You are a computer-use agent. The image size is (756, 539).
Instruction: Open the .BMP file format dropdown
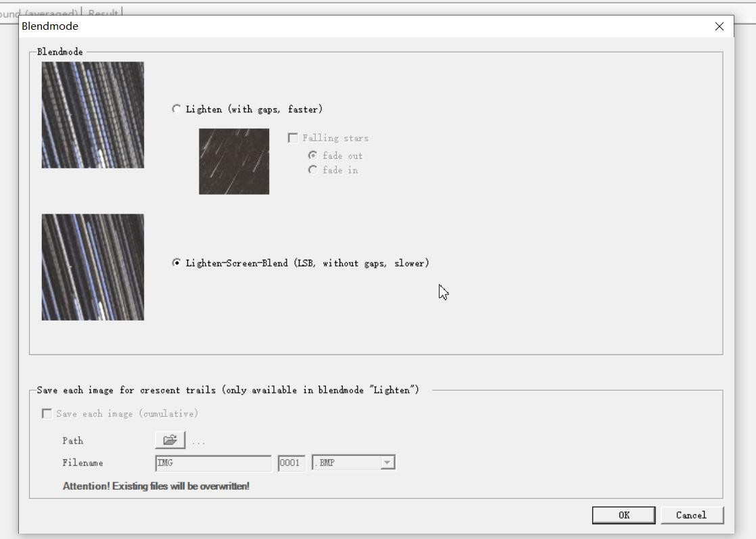pos(387,463)
